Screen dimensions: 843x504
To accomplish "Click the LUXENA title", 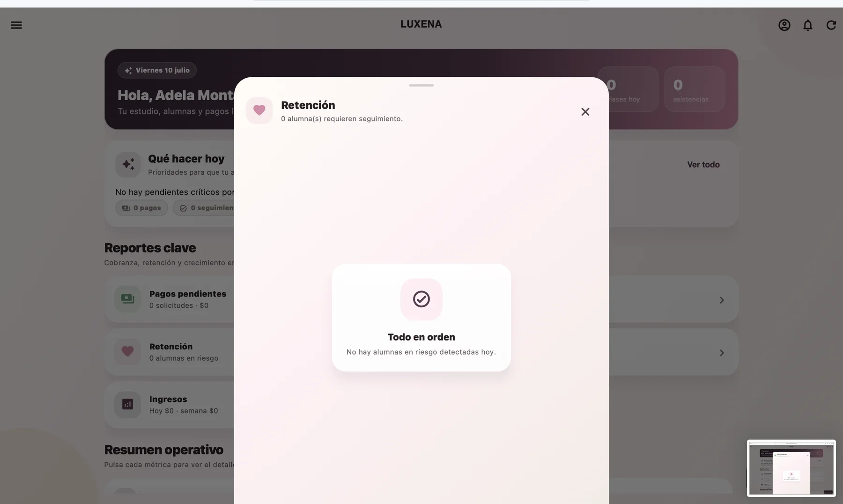I will tap(421, 24).
